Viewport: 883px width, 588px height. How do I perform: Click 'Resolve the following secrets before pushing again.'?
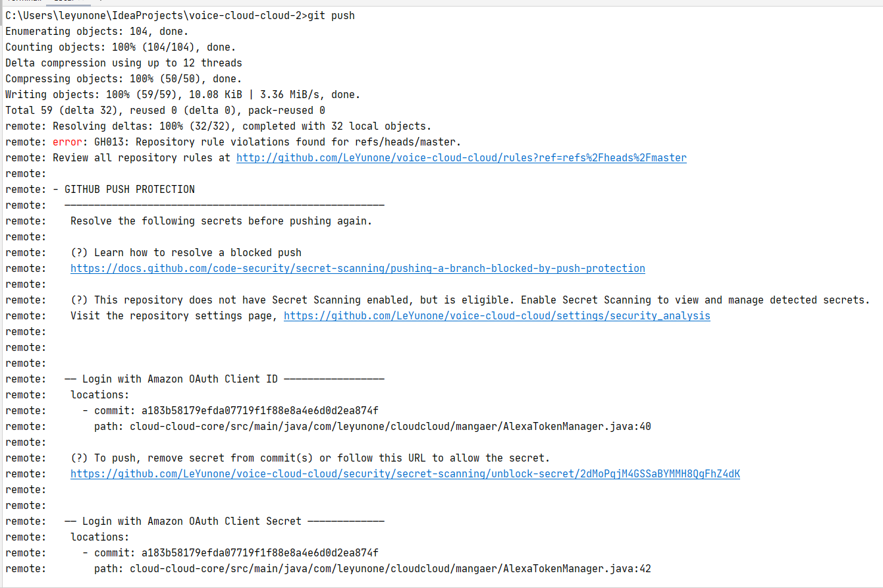(x=221, y=221)
